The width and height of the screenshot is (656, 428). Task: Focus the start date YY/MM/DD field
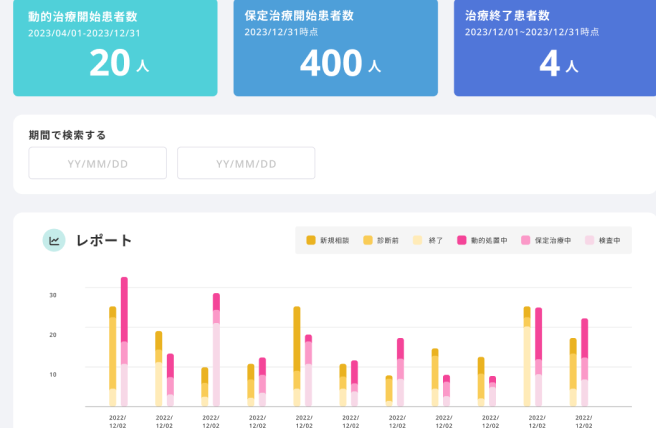point(97,163)
